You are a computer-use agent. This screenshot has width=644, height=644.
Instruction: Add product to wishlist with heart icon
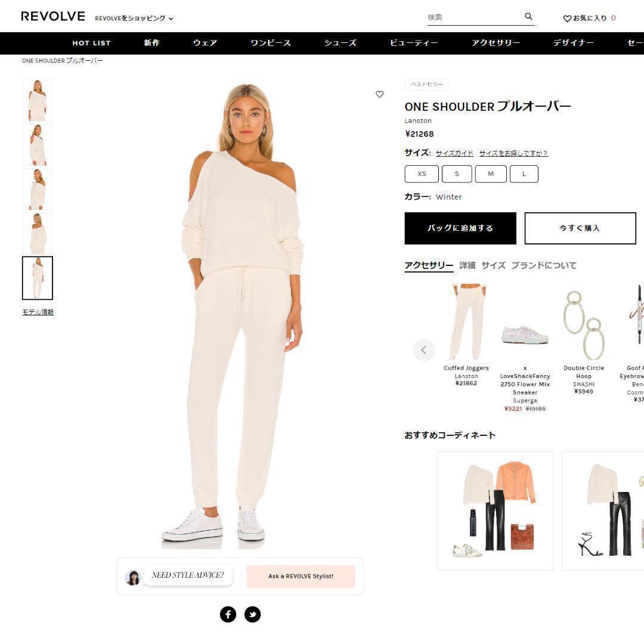[x=379, y=94]
